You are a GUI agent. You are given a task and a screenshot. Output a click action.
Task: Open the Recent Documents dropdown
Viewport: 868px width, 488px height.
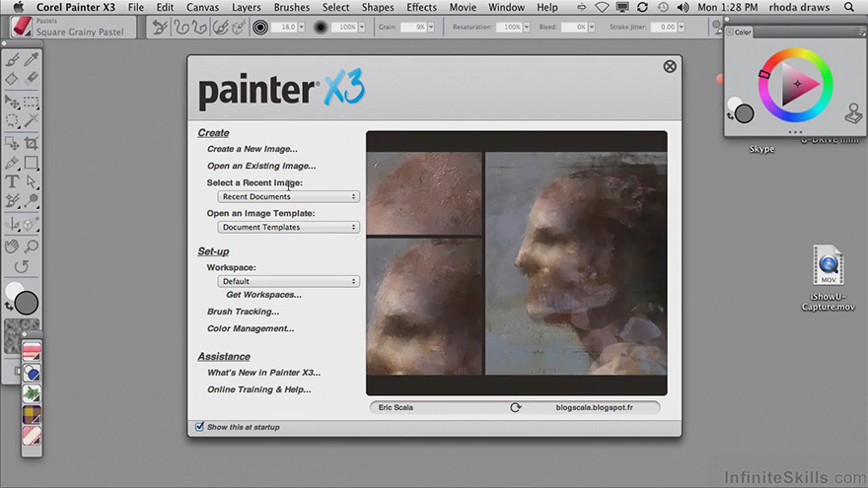(x=288, y=196)
